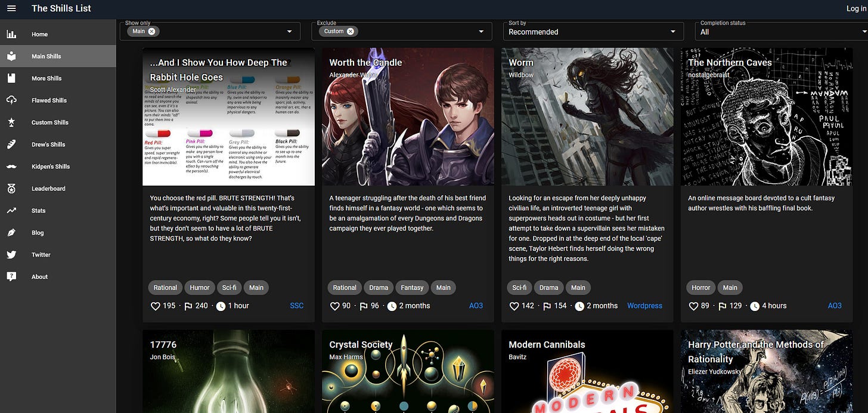Open AO3 link on Northern Caves card
868x413 pixels.
click(x=835, y=306)
